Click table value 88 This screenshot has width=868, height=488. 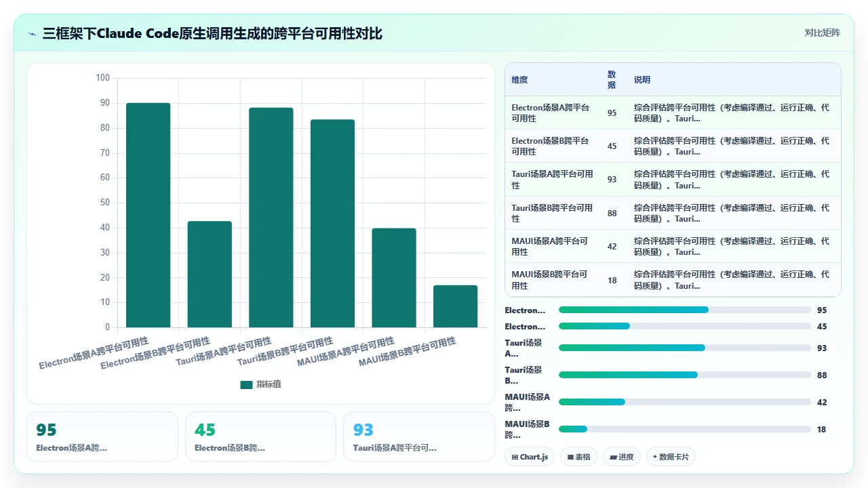612,213
